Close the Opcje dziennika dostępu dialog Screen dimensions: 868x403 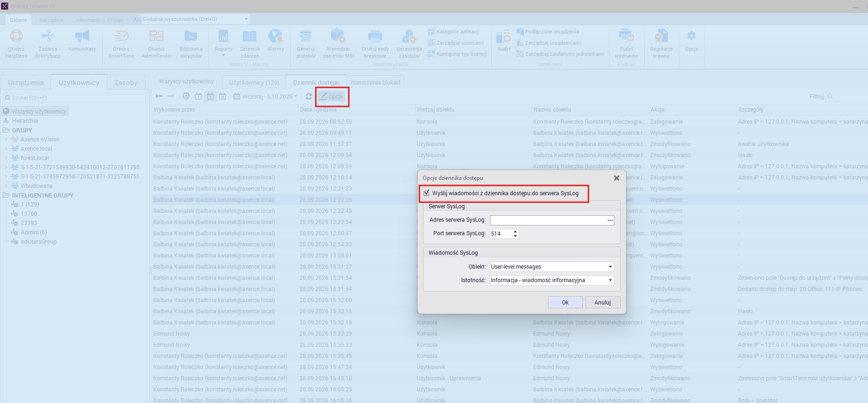pyautogui.click(x=617, y=178)
